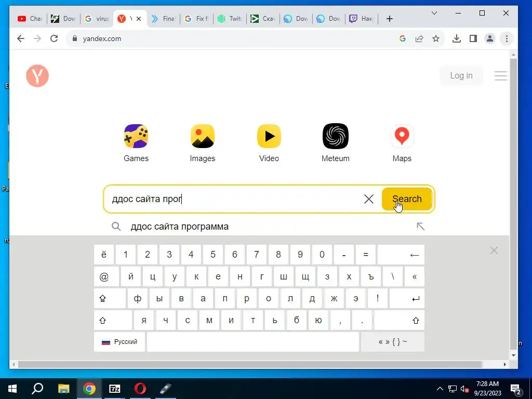Toggle right shift on virtual keyboard
This screenshot has height=399, width=532.
pos(399,320)
